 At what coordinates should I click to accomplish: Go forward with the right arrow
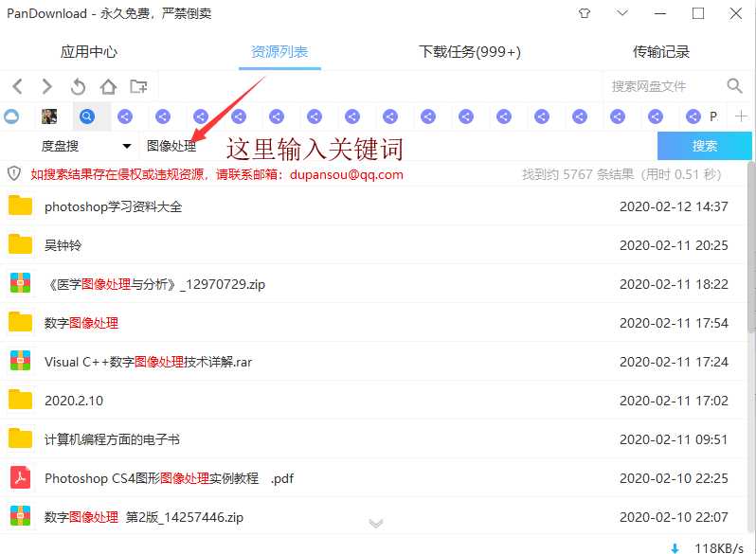click(46, 87)
